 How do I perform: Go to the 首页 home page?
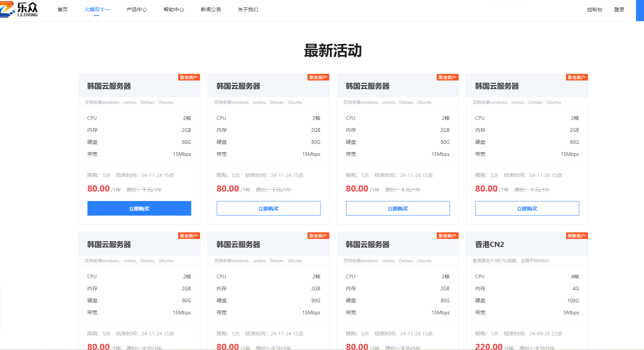pos(62,9)
